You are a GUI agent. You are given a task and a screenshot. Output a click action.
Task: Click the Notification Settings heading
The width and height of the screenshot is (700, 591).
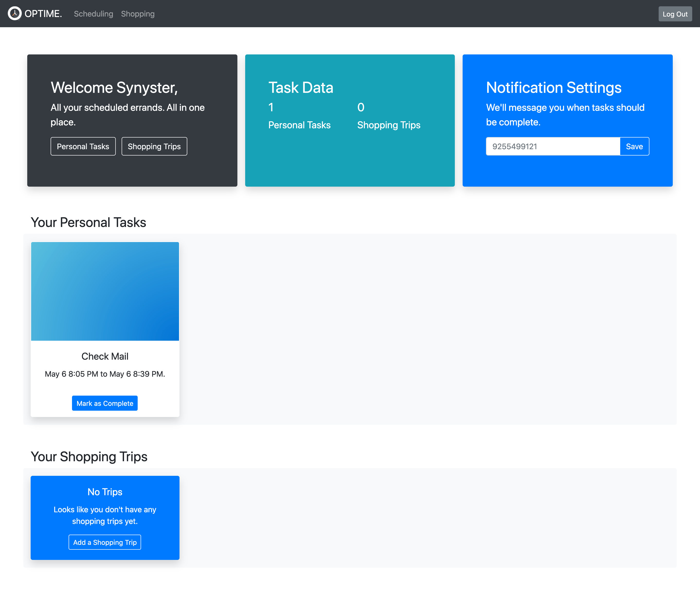(x=554, y=88)
